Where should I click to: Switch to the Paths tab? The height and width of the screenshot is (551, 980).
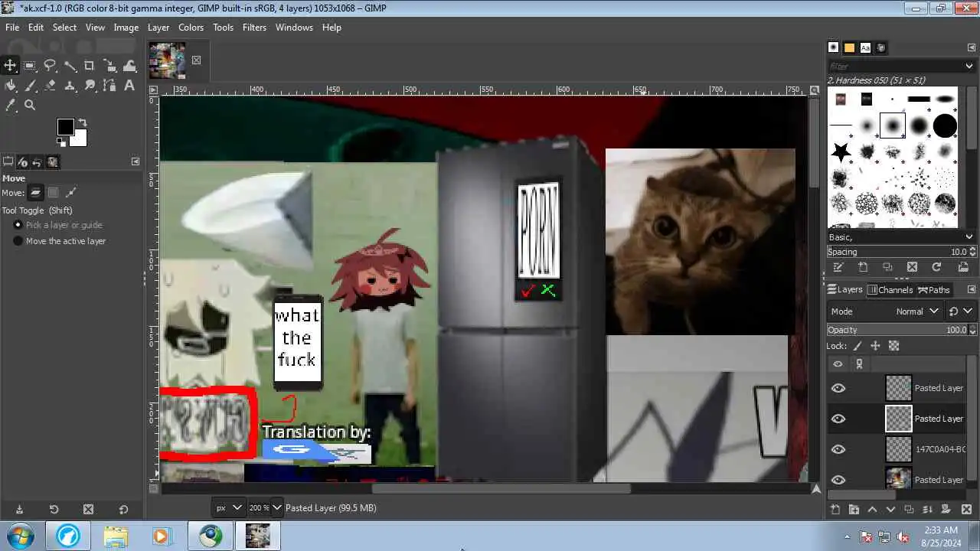[934, 290]
